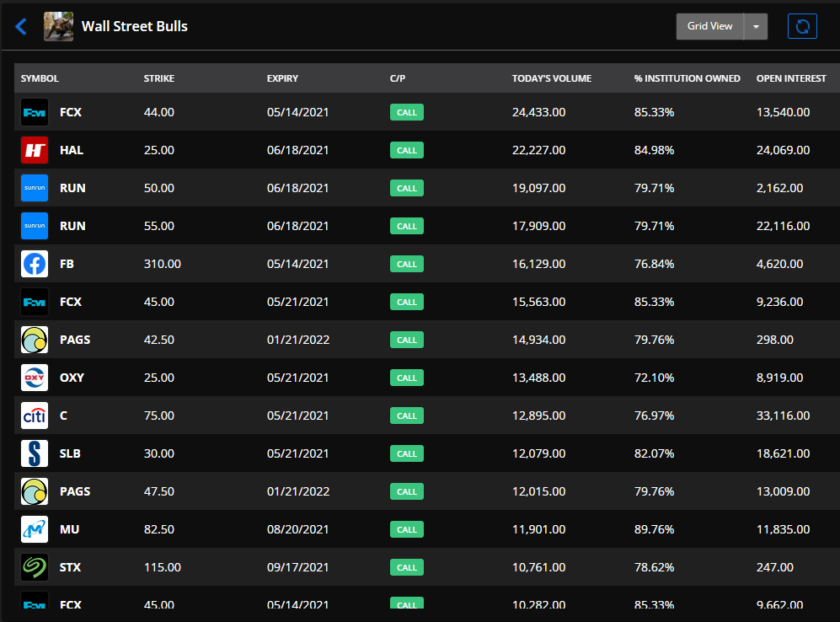Select Sunrun logo in RUN 50.00 row
This screenshot has height=622, width=840.
tap(35, 188)
